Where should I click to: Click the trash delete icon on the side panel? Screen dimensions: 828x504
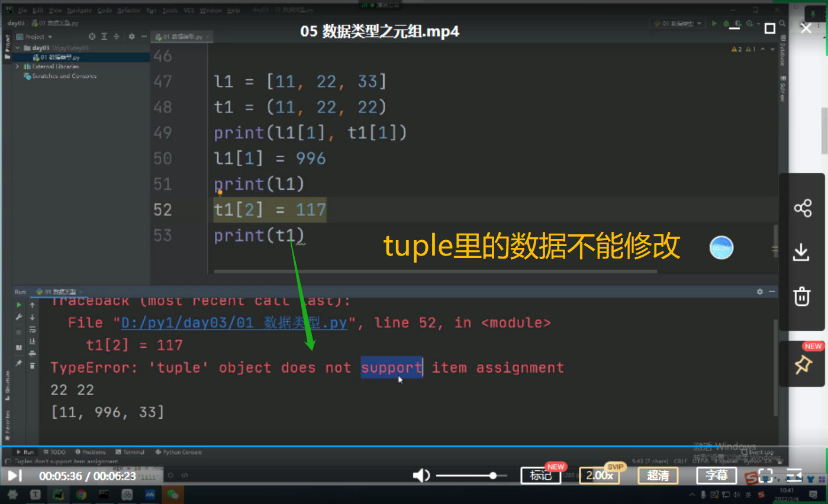[x=802, y=296]
